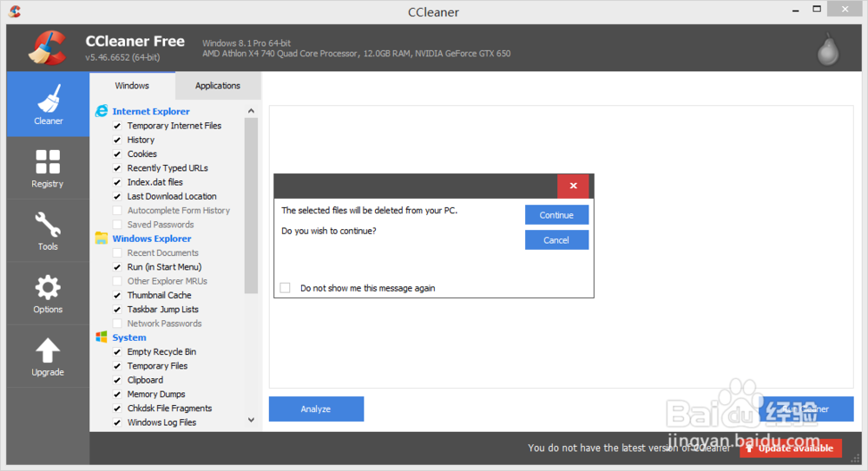The height and width of the screenshot is (471, 868).
Task: Click the Run Cleaner button
Action: (806, 409)
